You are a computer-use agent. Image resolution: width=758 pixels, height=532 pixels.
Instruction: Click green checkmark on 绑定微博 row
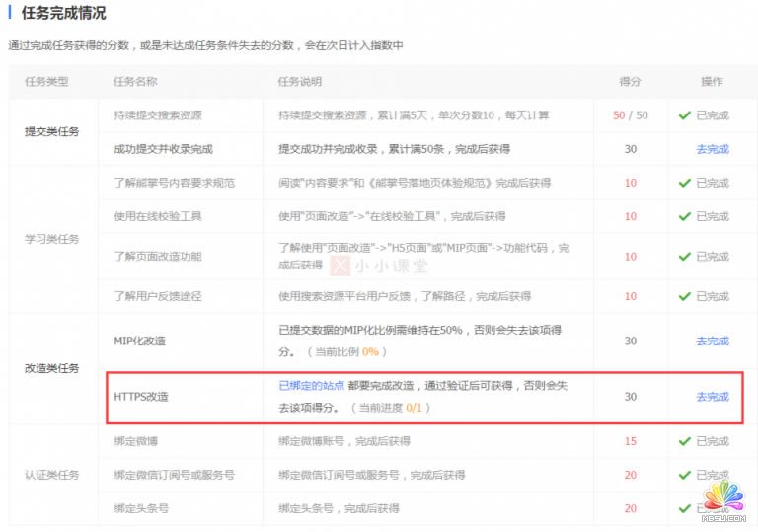point(685,441)
